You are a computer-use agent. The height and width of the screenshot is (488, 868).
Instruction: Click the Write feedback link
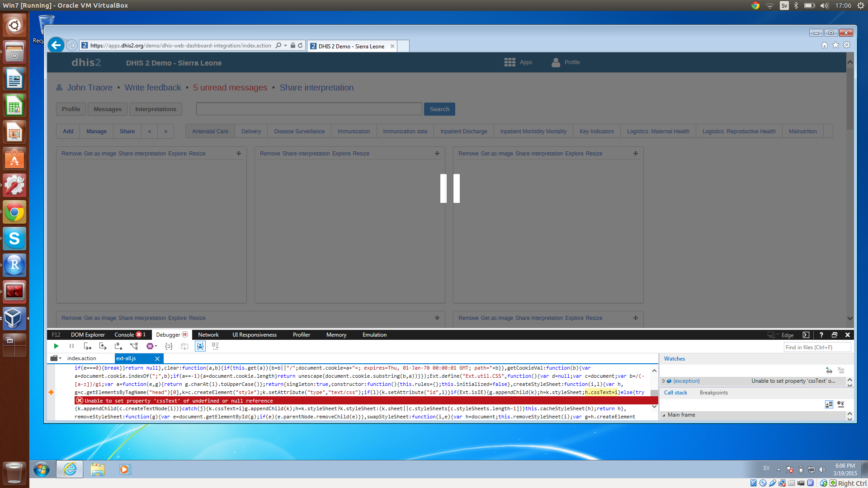(x=152, y=88)
